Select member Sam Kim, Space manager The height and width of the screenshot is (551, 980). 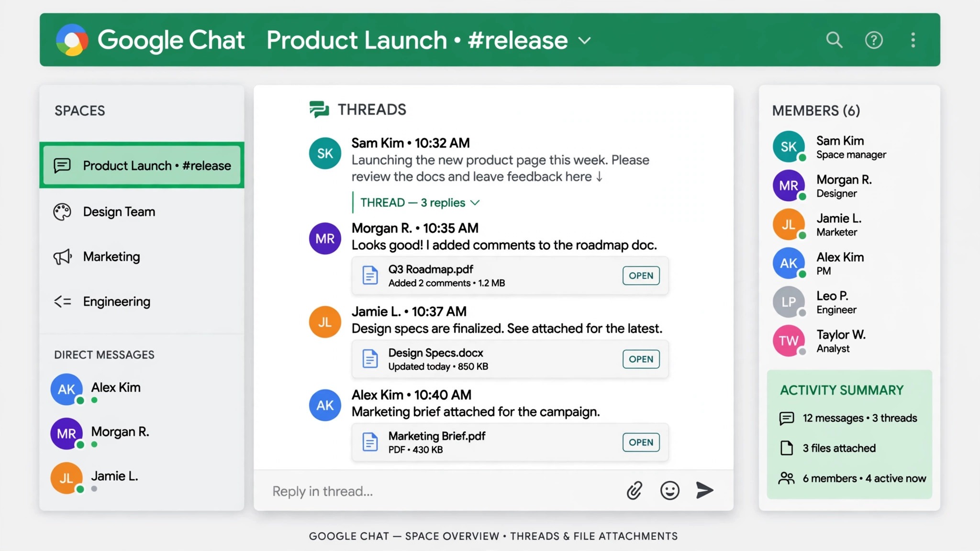click(849, 147)
